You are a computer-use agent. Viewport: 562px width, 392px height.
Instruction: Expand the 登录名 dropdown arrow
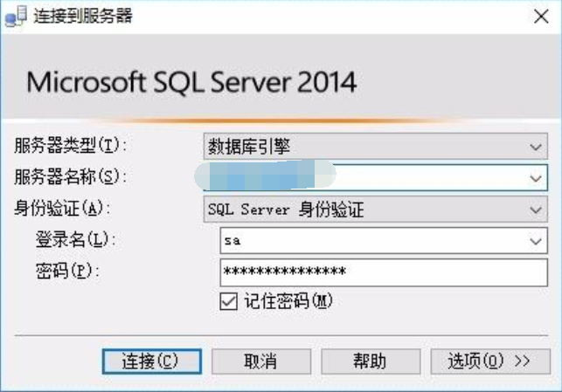click(x=536, y=241)
